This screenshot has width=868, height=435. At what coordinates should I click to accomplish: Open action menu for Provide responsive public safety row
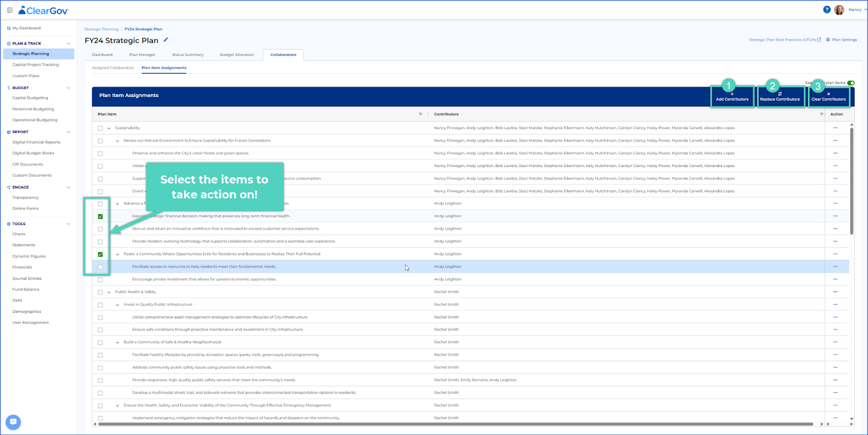(x=835, y=380)
